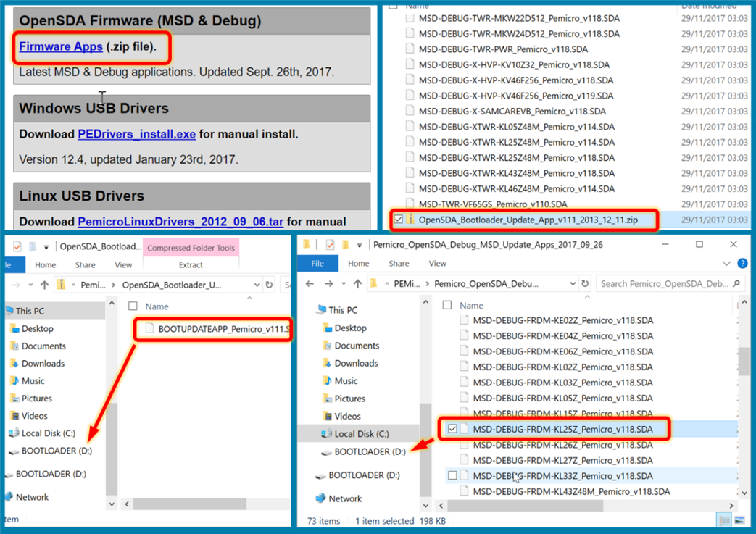Open the Firmware Apps link
This screenshot has height=534, width=756.
coord(61,47)
